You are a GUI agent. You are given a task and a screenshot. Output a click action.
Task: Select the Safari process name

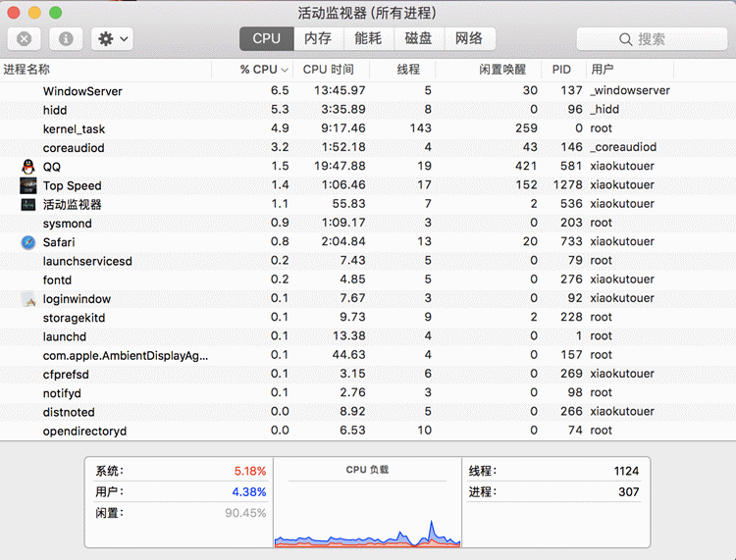click(x=59, y=242)
